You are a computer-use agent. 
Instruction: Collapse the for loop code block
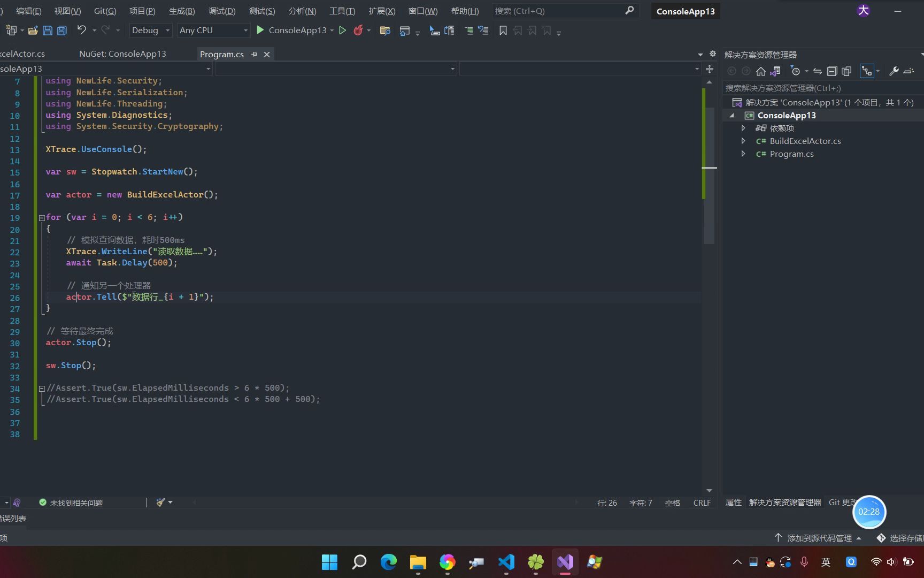click(42, 218)
